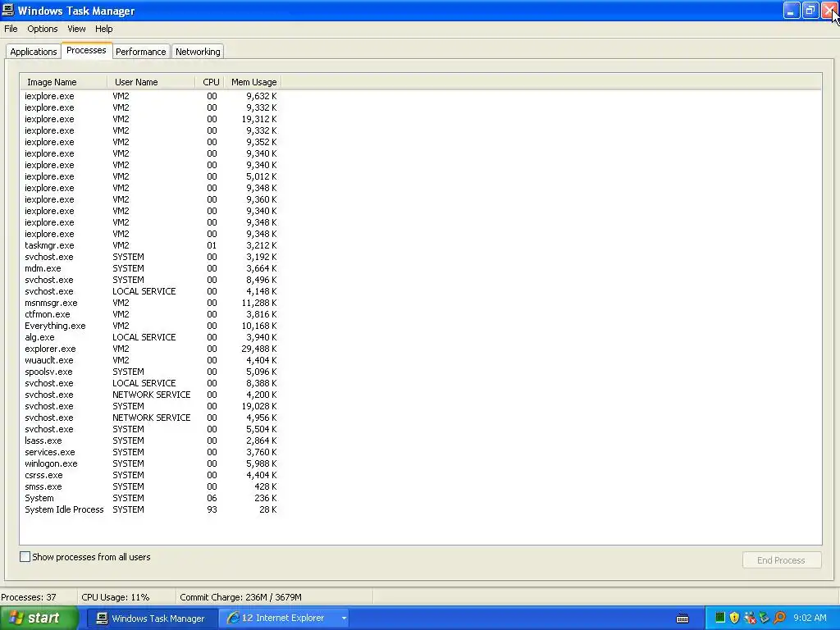Select iexplore.exe using 5,012 K memory

pyautogui.click(x=151, y=177)
